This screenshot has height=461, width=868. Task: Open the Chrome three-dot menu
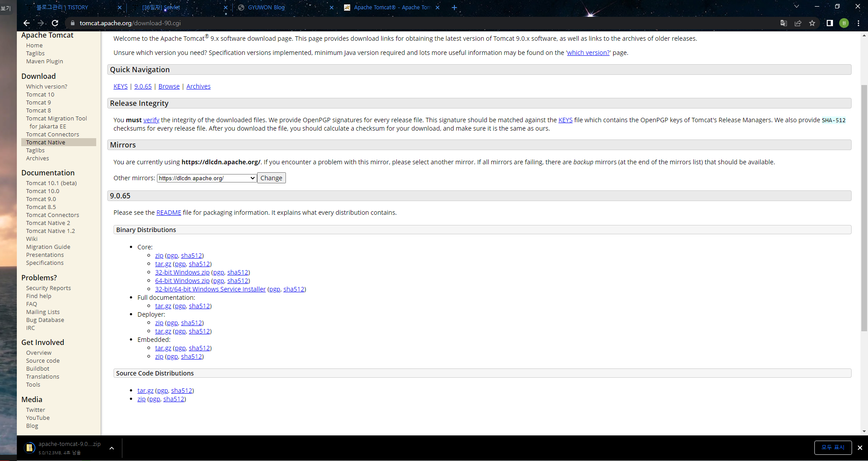[859, 23]
